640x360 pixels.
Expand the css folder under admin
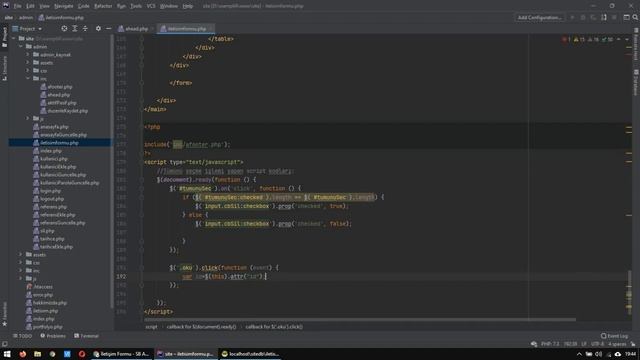pyautogui.click(x=28, y=71)
